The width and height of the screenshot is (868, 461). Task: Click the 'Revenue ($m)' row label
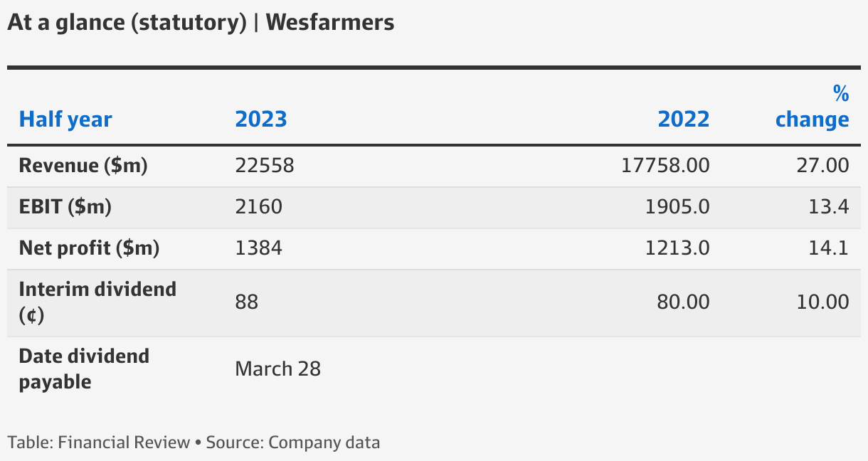coord(83,166)
